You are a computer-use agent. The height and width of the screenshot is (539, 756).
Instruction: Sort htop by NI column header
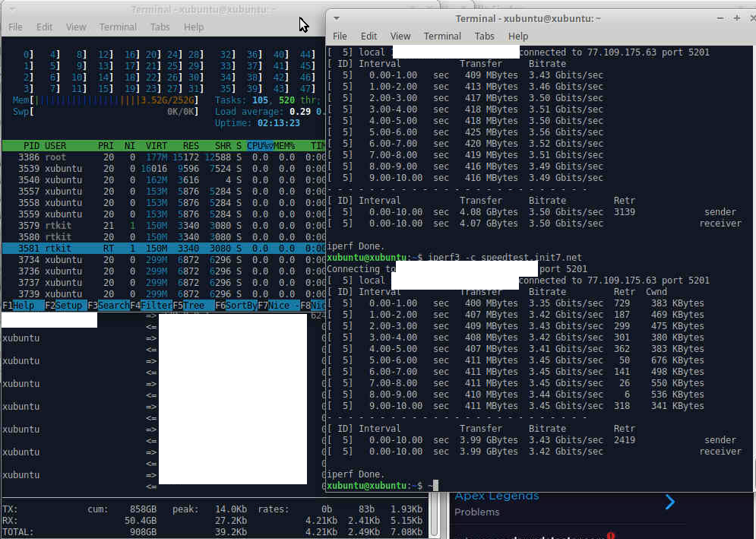(x=129, y=146)
